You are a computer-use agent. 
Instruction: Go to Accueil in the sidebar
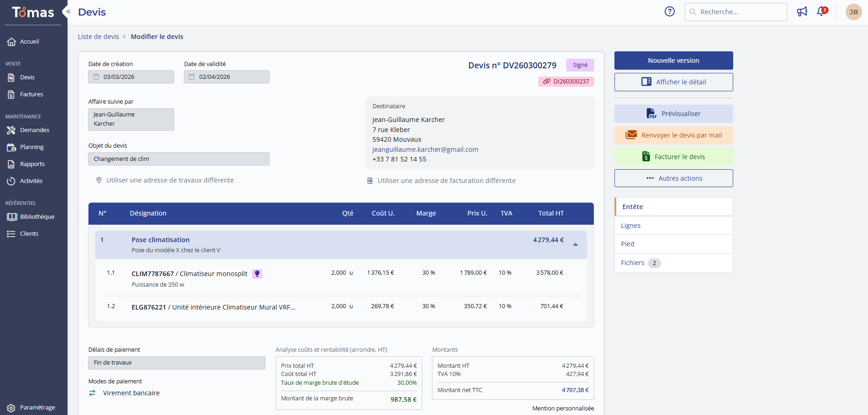[x=30, y=42]
